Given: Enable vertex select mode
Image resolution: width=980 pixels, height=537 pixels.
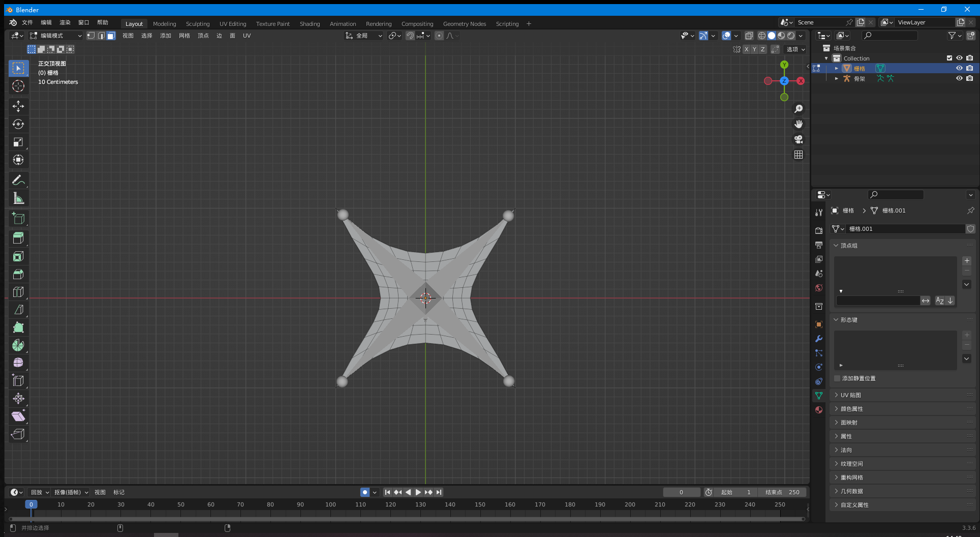Looking at the screenshot, I should click(x=91, y=36).
